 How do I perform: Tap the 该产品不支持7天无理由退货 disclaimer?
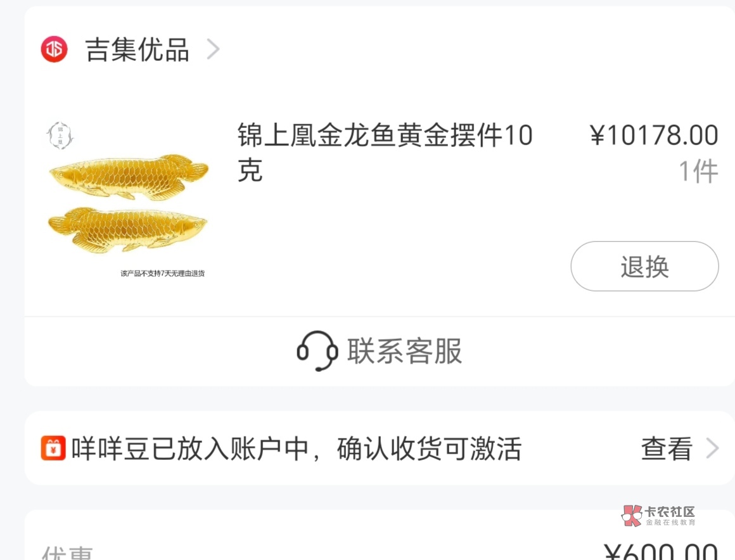pos(162,273)
